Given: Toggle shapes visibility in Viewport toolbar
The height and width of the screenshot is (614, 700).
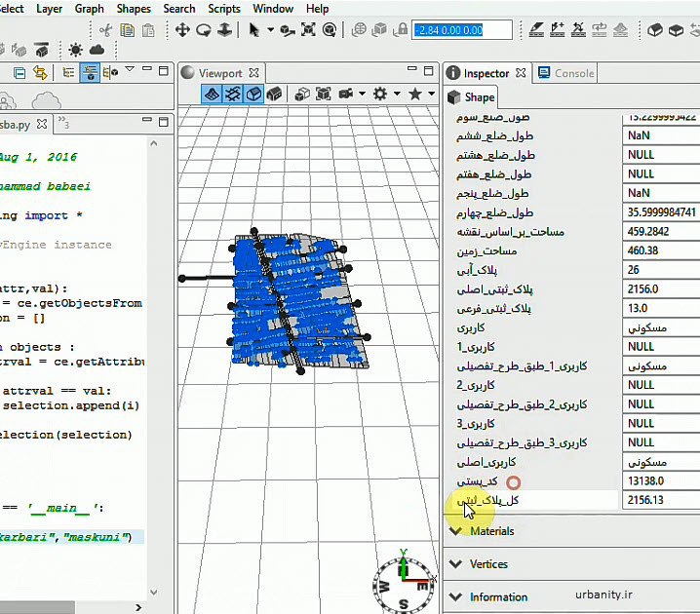Looking at the screenshot, I should 253,94.
